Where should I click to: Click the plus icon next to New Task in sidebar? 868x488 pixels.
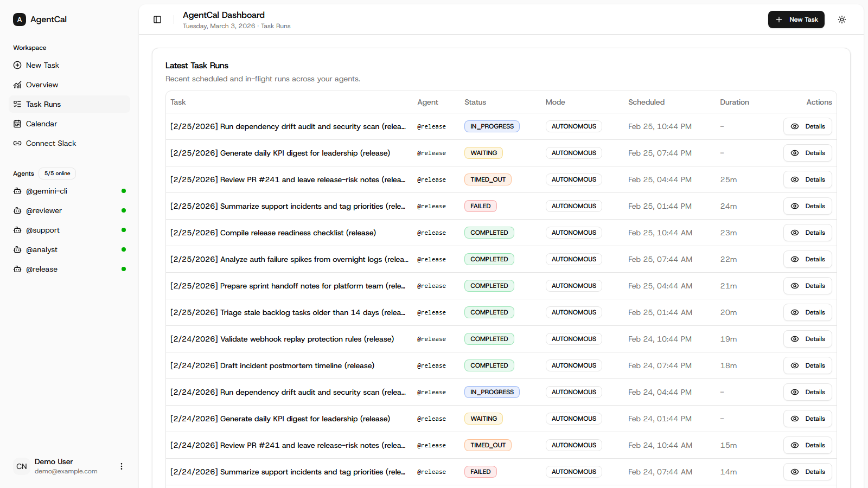click(x=17, y=65)
